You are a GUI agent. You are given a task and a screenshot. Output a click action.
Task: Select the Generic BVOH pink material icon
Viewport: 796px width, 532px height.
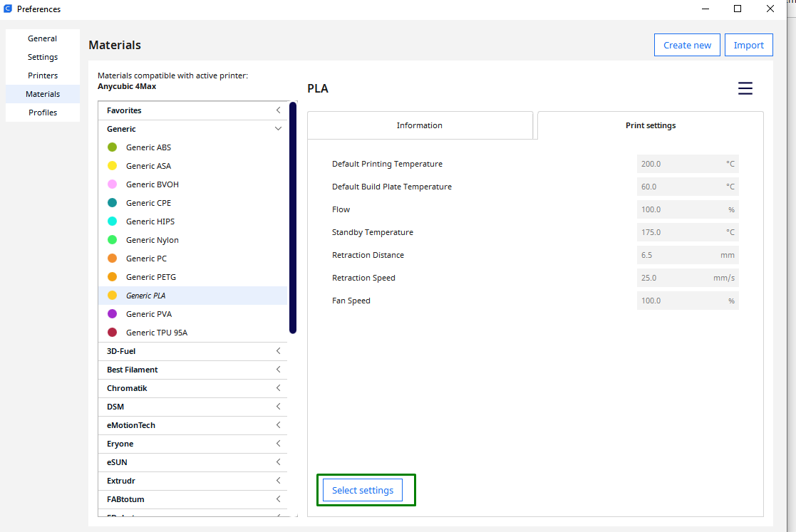[112, 184]
